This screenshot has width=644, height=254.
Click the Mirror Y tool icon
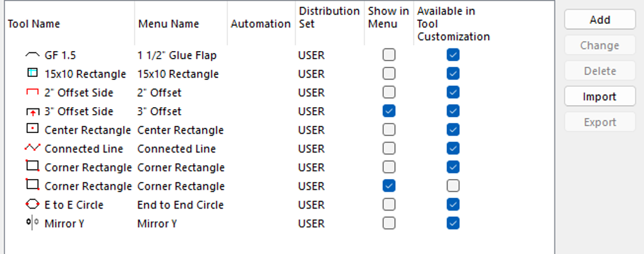[32, 223]
